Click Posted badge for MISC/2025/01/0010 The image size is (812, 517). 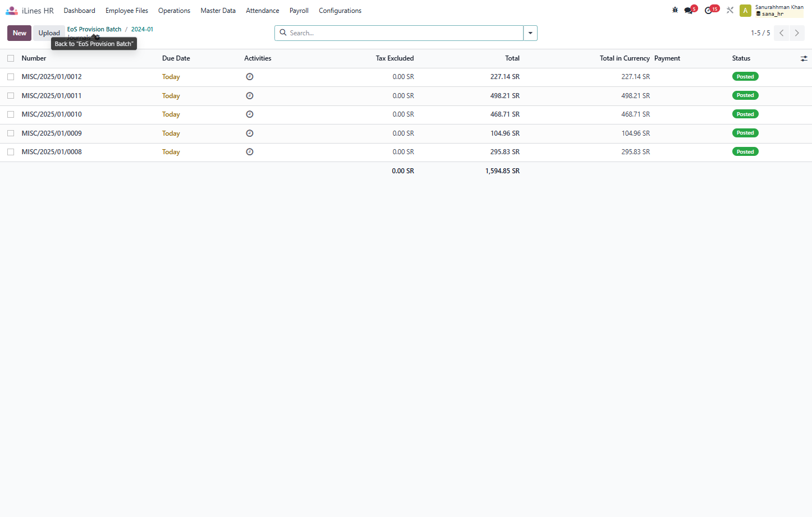(745, 114)
